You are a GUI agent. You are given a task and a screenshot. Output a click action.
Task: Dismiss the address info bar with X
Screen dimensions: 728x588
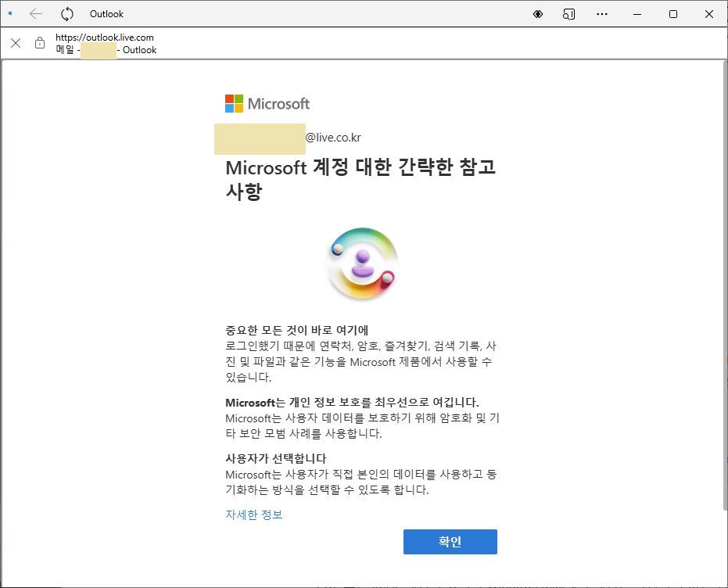point(16,43)
